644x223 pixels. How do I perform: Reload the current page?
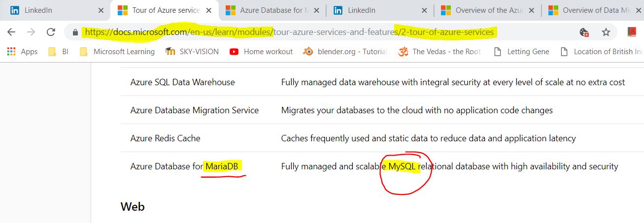pyautogui.click(x=51, y=32)
